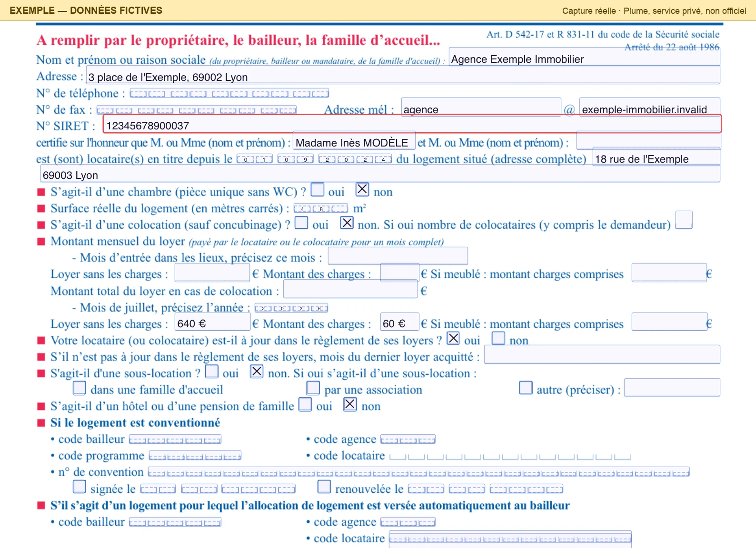Uncheck 'non' for the sous-location question
Viewport: 756px width, 548px height.
tap(257, 371)
